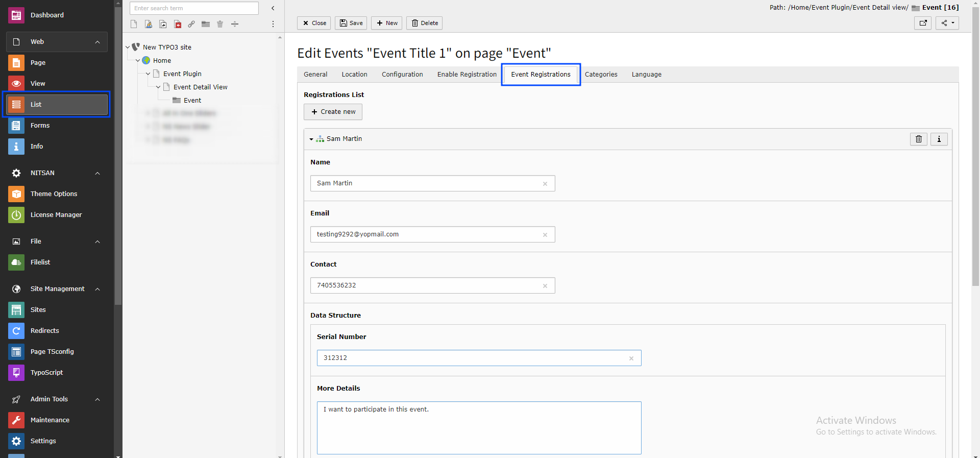Open the Filelist module icon
Viewport: 980px width, 458px height.
pyautogui.click(x=16, y=262)
